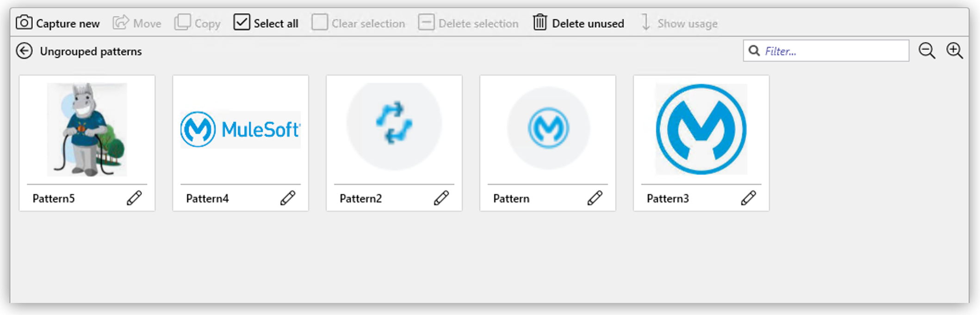
Task: Click the Delete unused trash icon
Action: pos(540,23)
